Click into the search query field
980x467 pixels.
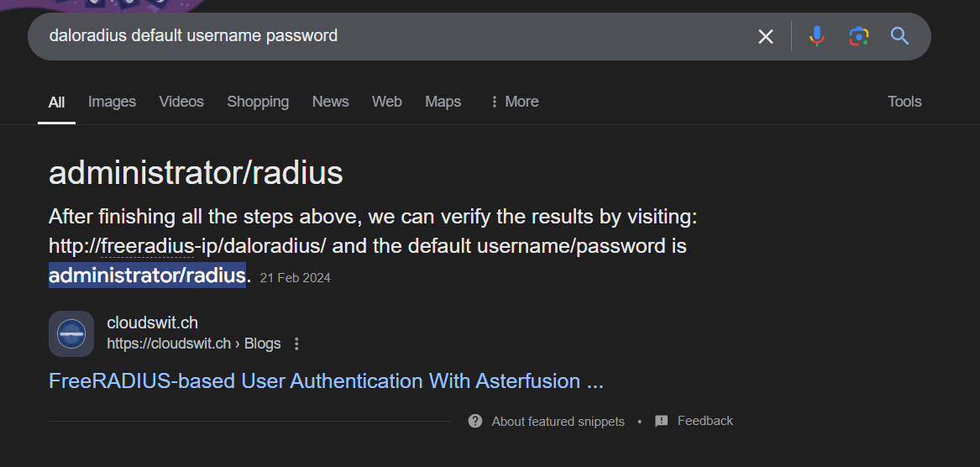pos(394,35)
